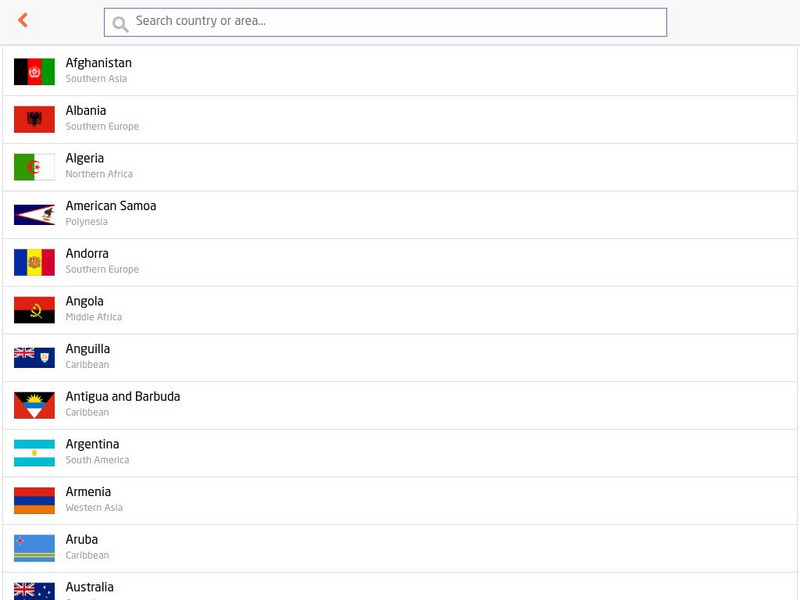Click the Algeria flag icon
The image size is (800, 600).
pos(34,167)
